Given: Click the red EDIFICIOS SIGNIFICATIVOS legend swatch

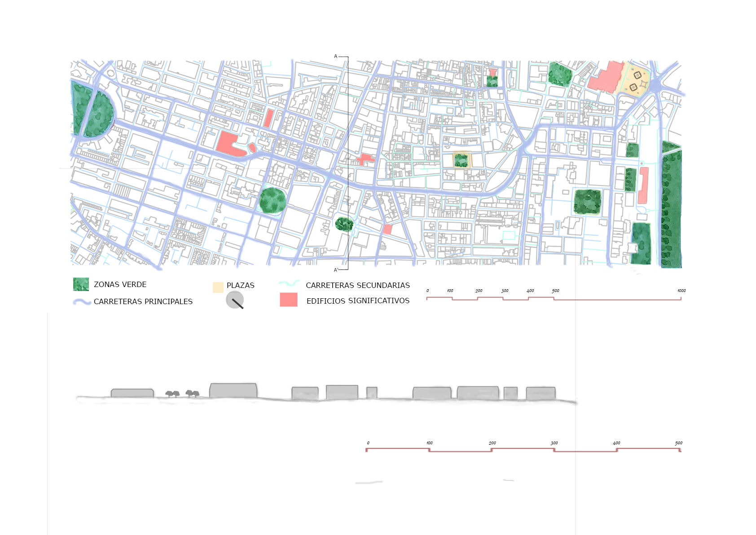Looking at the screenshot, I should pyautogui.click(x=289, y=300).
